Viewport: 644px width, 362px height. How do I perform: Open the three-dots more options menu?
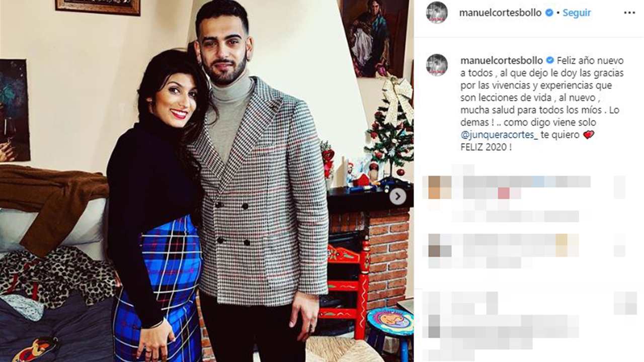[629, 13]
